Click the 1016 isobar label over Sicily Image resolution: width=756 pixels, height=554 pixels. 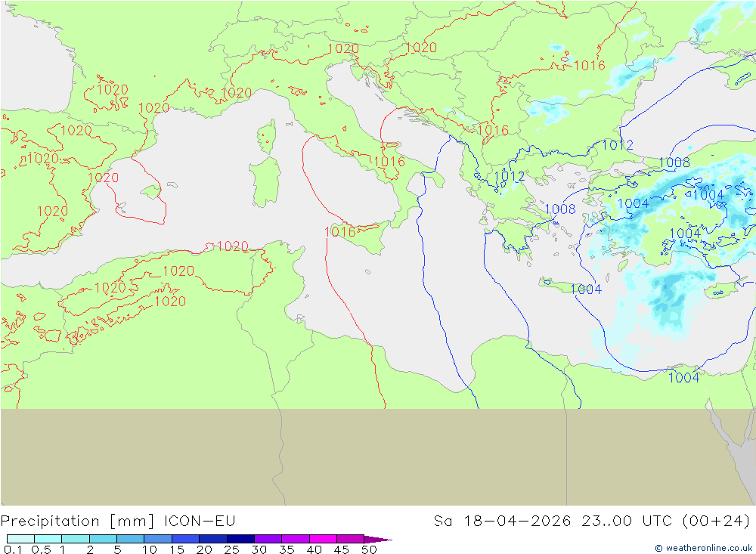(340, 232)
